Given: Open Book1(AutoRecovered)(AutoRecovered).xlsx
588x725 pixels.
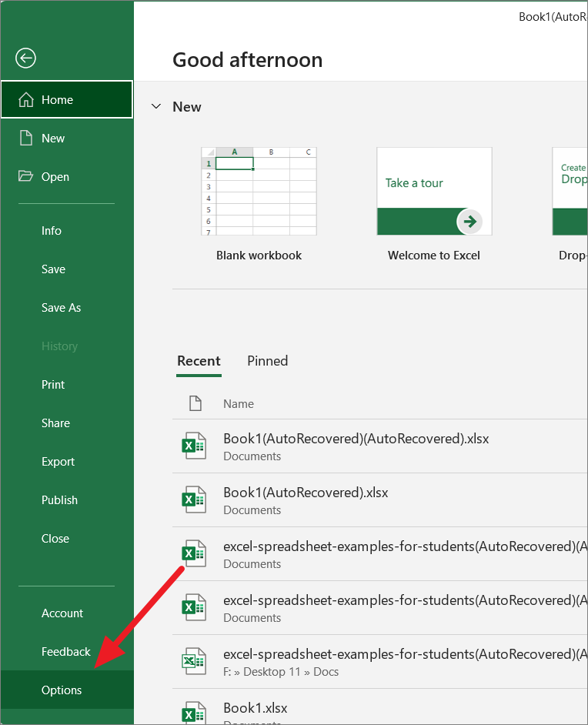Looking at the screenshot, I should (x=380, y=446).
